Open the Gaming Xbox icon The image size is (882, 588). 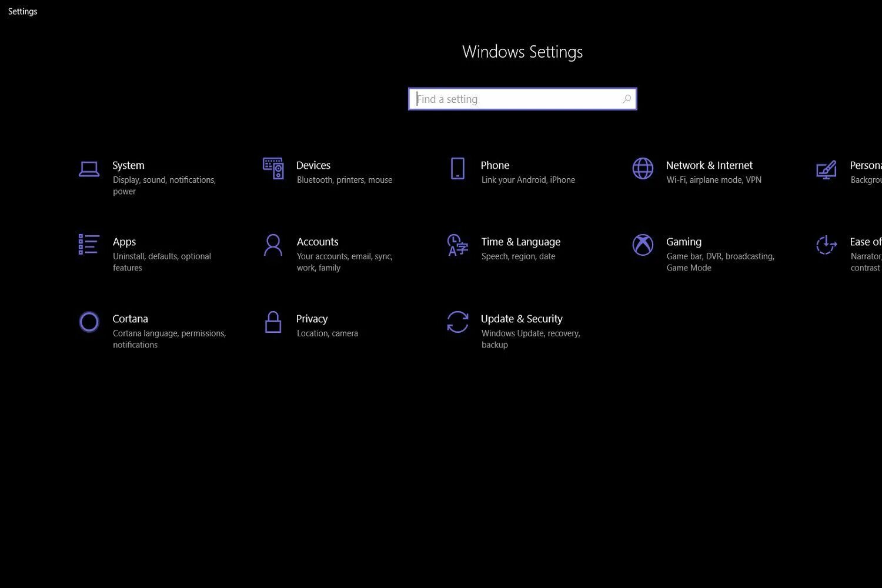click(643, 245)
